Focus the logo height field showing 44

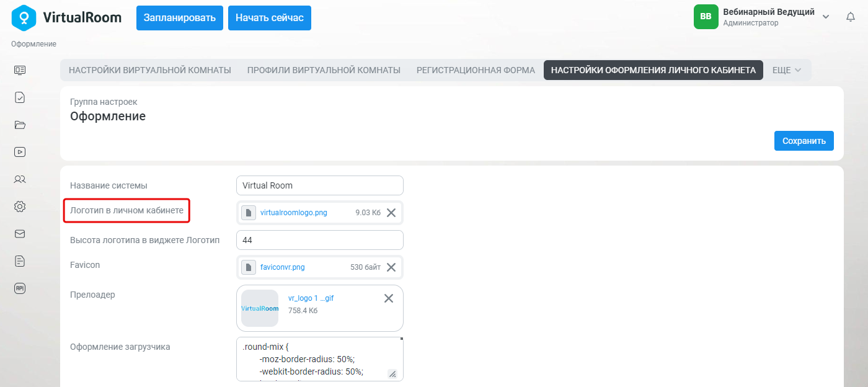point(320,240)
